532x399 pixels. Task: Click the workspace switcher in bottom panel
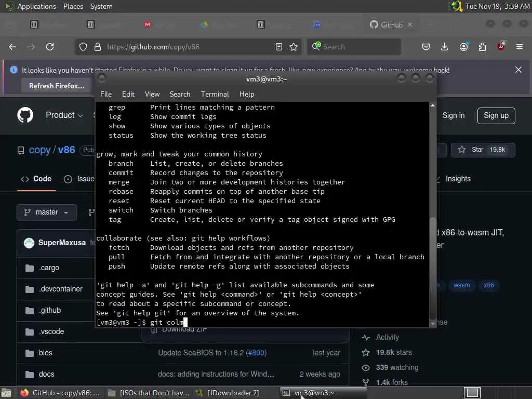click(472, 393)
